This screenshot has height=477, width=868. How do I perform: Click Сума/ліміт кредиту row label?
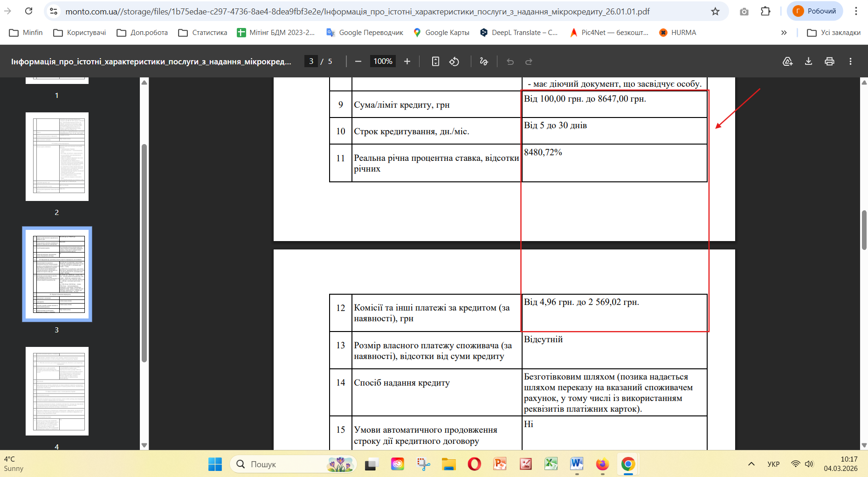click(x=402, y=104)
